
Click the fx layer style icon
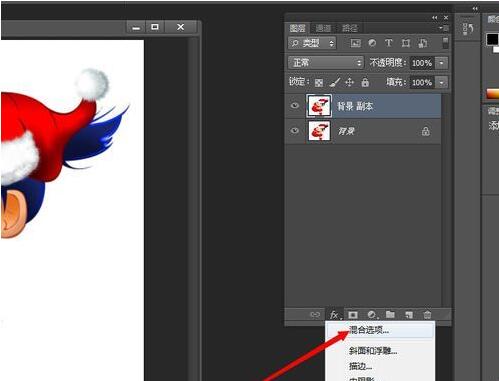tap(334, 315)
